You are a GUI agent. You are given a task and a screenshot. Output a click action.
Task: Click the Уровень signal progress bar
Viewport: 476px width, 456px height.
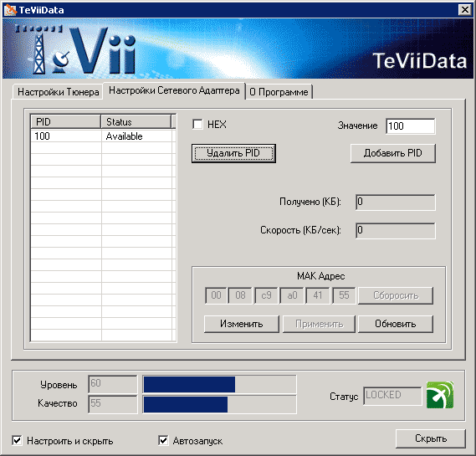[219, 384]
